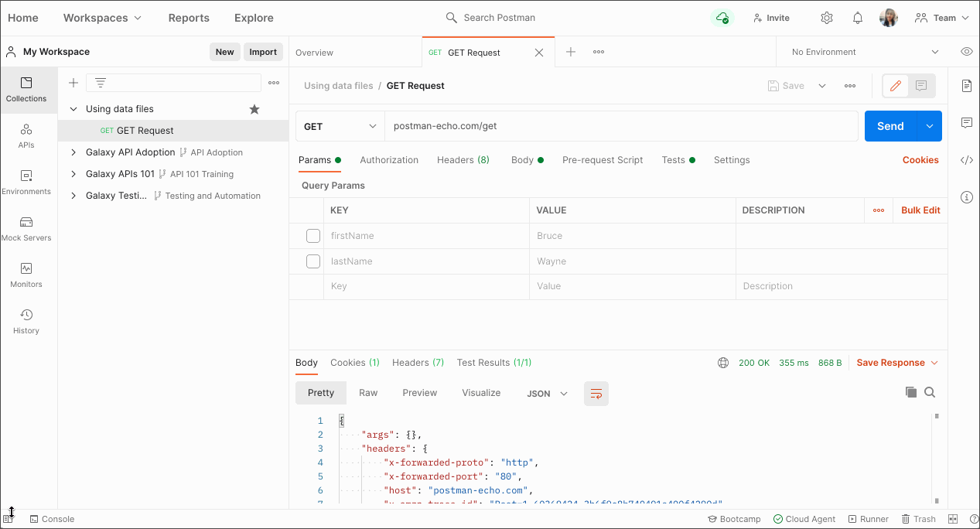
Task: Expand the Galaxy APIs 101 collection
Action: pos(74,174)
